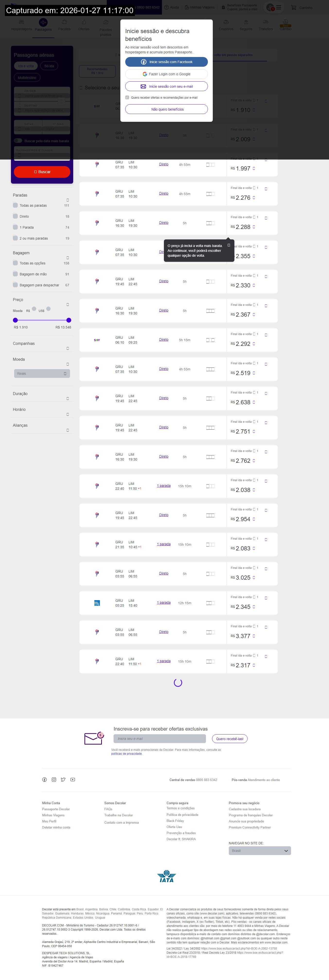Image resolution: width=329 pixels, height=980 pixels.
Task: Open Decolar's Facebook page from footer icon
Action: click(44, 780)
